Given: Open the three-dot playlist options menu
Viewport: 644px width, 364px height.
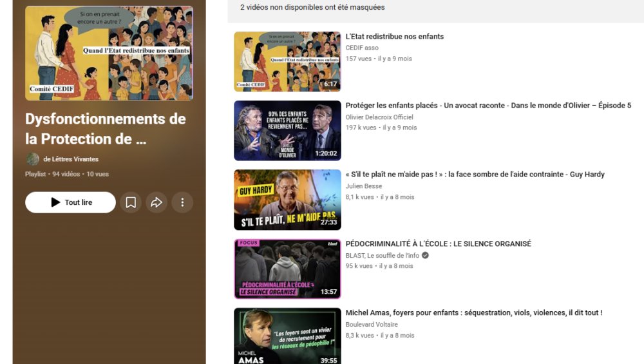Looking at the screenshot, I should click(182, 202).
